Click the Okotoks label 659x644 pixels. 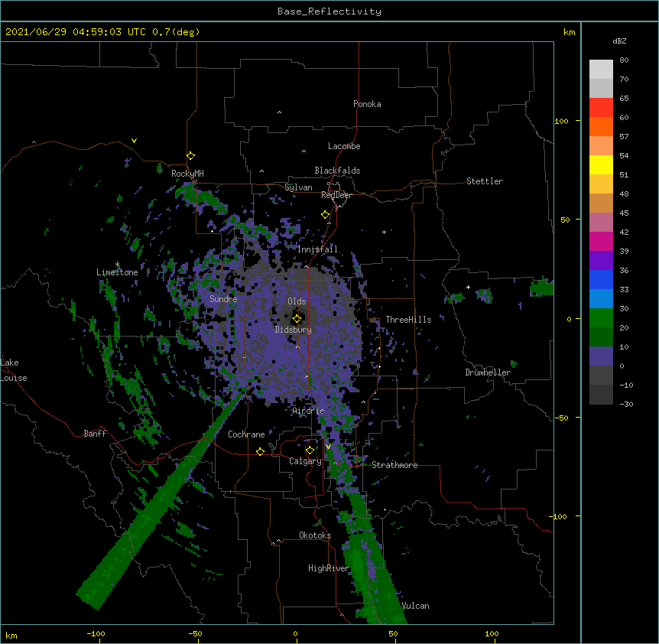pyautogui.click(x=315, y=535)
